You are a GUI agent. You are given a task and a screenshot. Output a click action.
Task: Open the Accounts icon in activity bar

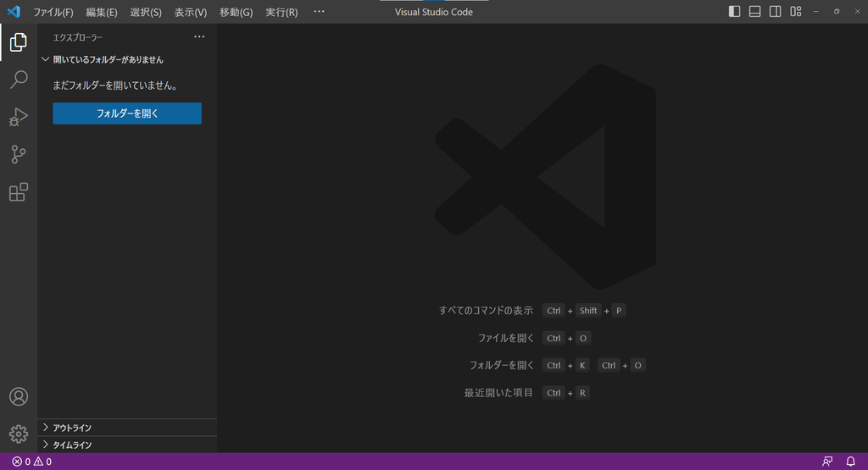(19, 396)
